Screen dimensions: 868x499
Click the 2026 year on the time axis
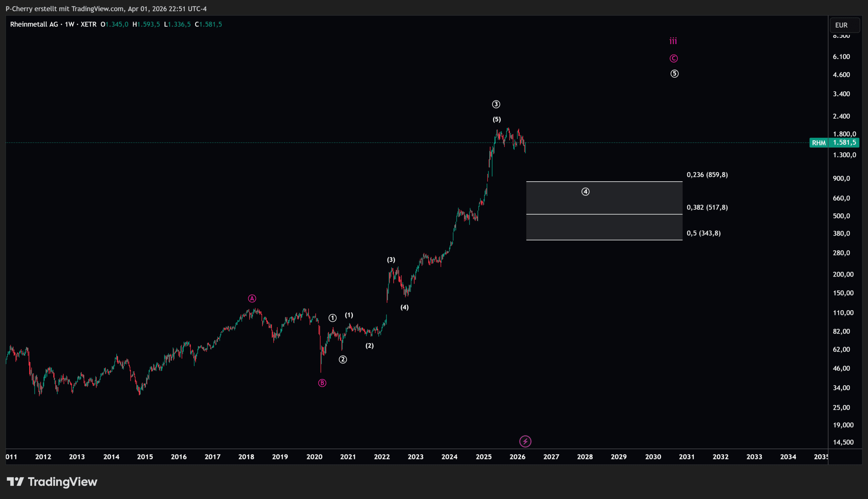[x=517, y=457]
